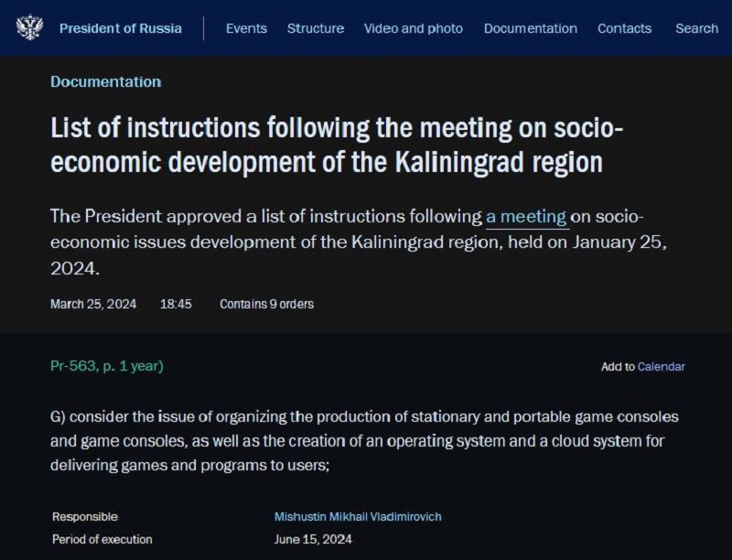Go to the Structure section
The height and width of the screenshot is (560, 732).
point(316,28)
